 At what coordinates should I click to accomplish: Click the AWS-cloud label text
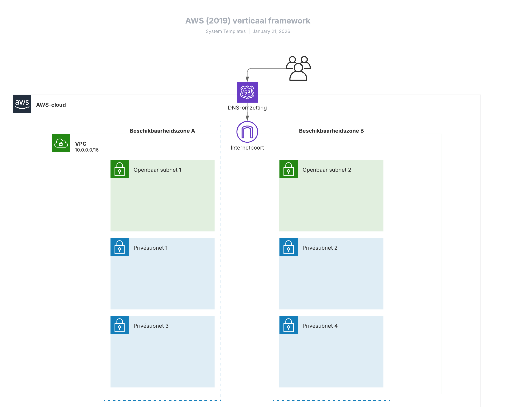point(51,105)
